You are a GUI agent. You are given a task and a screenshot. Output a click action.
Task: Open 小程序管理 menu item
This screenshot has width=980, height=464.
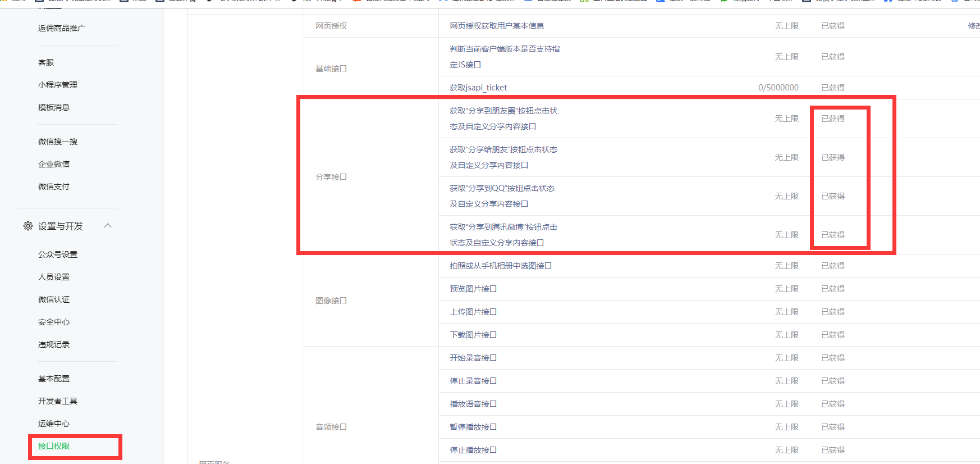coord(58,85)
